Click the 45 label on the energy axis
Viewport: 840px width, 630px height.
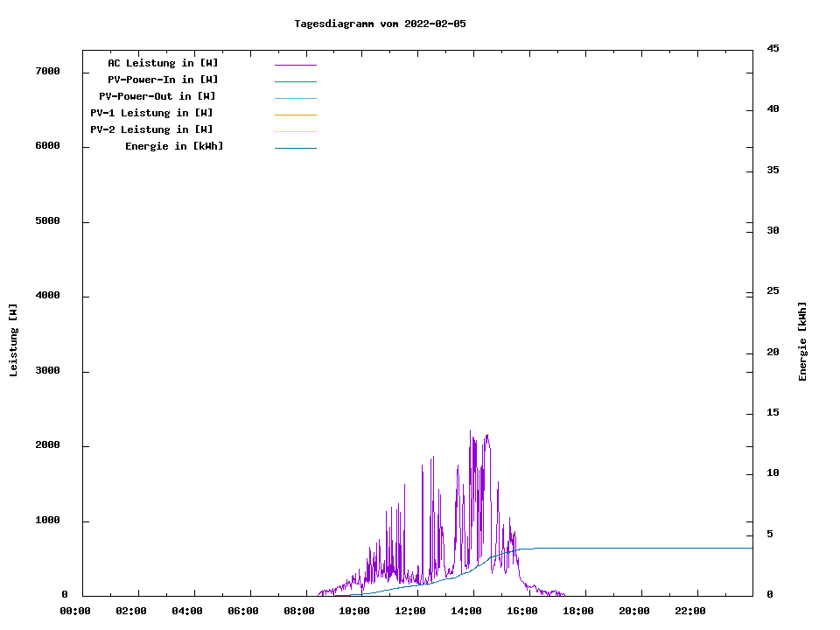click(x=773, y=49)
